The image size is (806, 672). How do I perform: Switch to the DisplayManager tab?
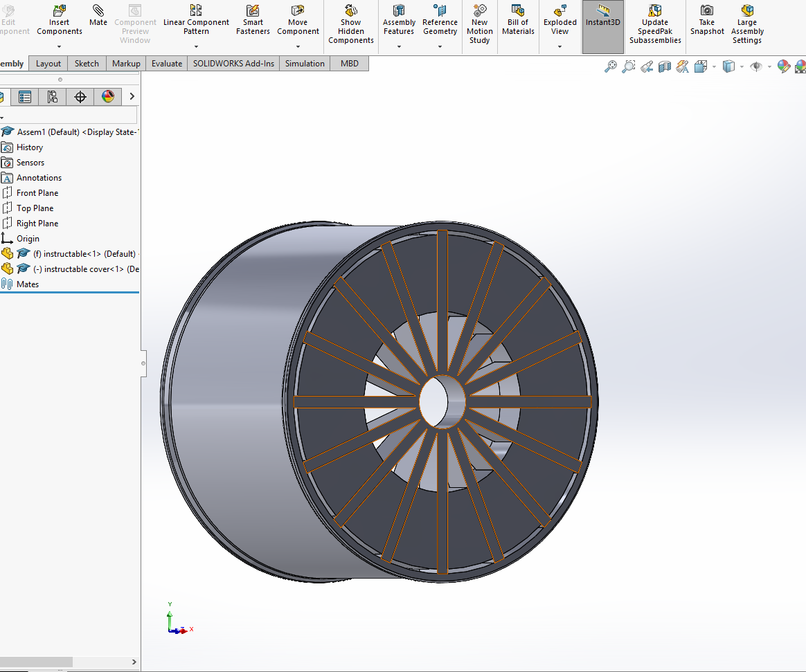click(x=108, y=96)
